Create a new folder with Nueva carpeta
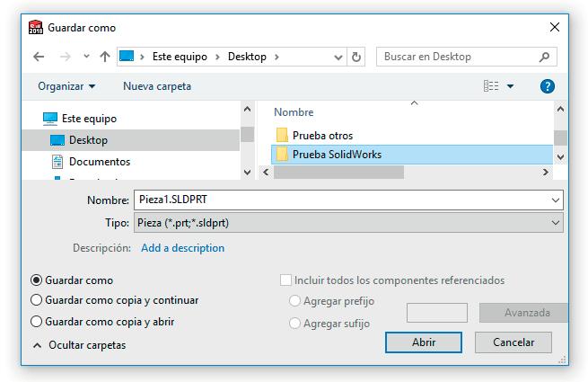The image size is (588, 382). (157, 86)
